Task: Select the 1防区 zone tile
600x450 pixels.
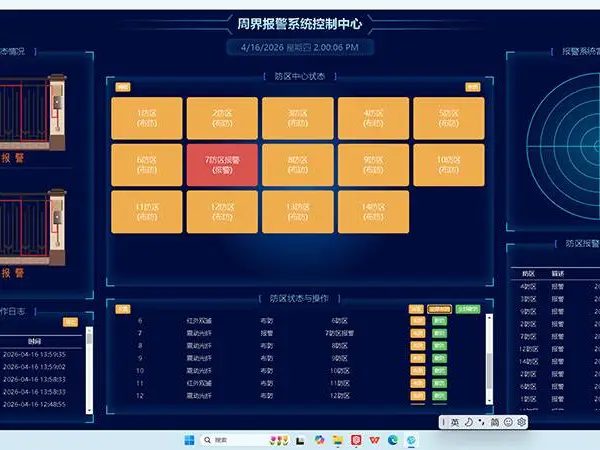Action: coord(147,118)
